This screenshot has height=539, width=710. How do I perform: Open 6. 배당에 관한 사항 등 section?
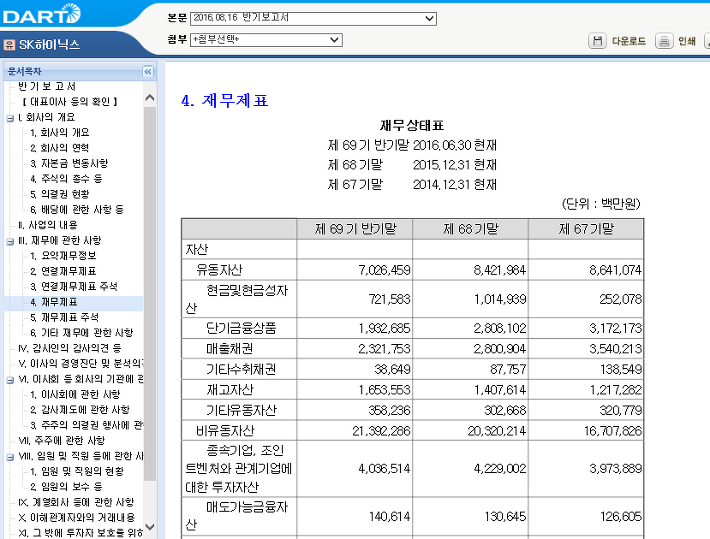[77, 209]
